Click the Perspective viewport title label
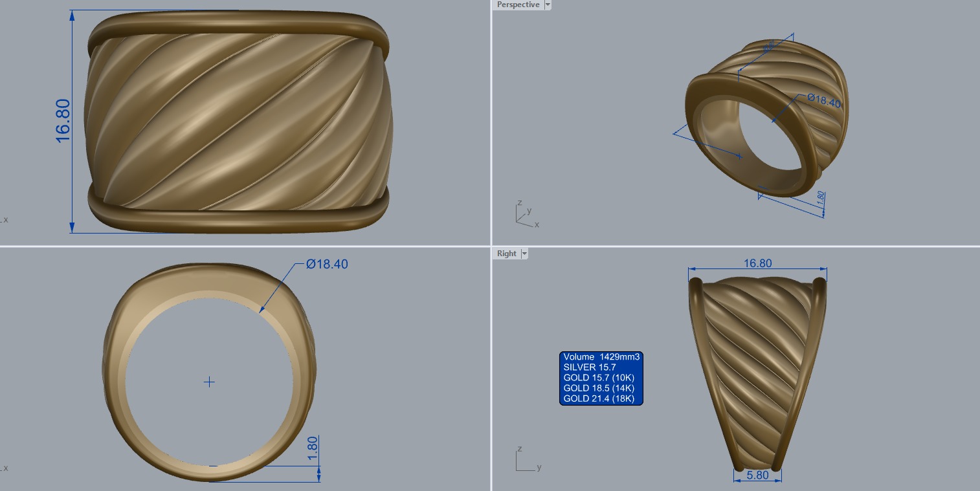 tap(518, 5)
